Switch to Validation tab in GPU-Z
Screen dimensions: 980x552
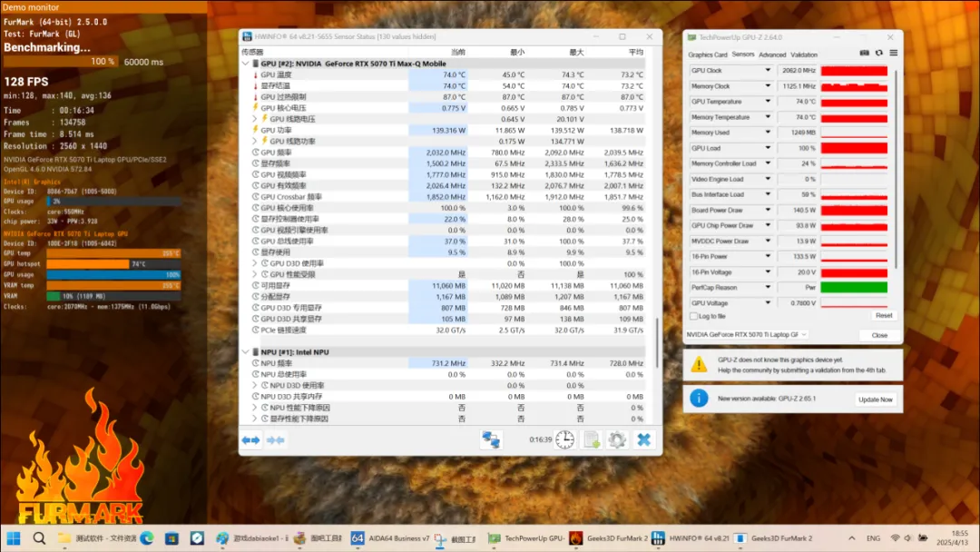click(x=804, y=55)
